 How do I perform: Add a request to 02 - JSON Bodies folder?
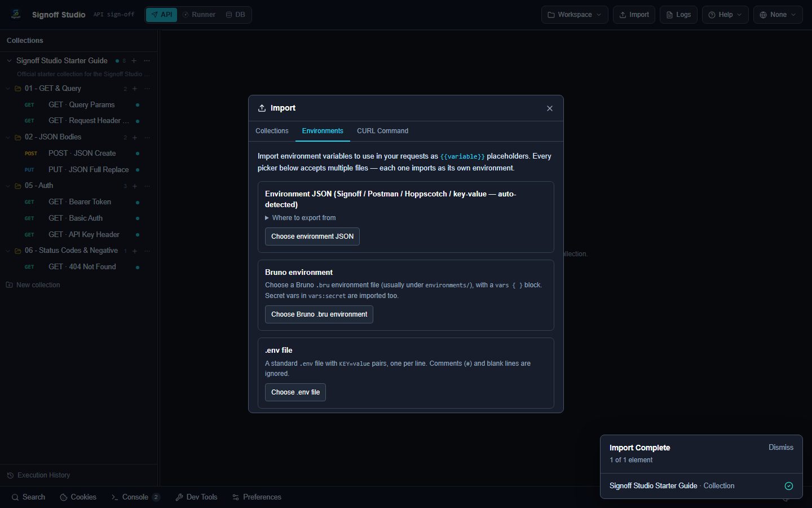(x=135, y=138)
